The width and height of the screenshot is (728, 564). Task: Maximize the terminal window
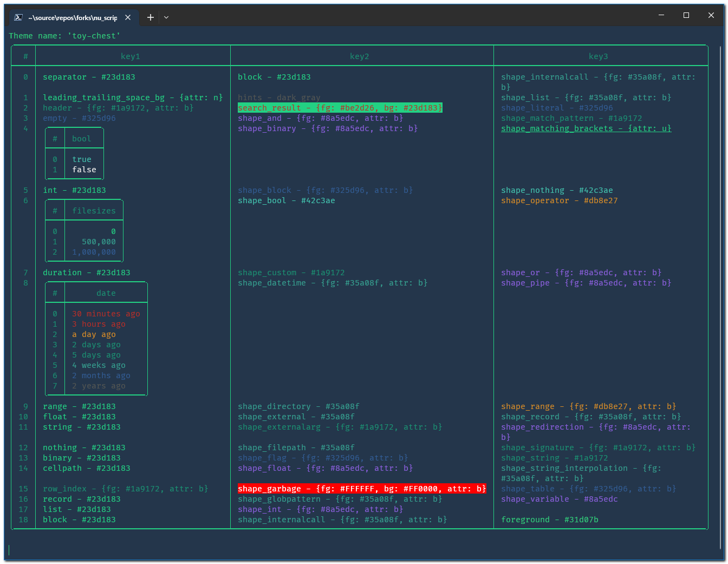click(x=686, y=15)
